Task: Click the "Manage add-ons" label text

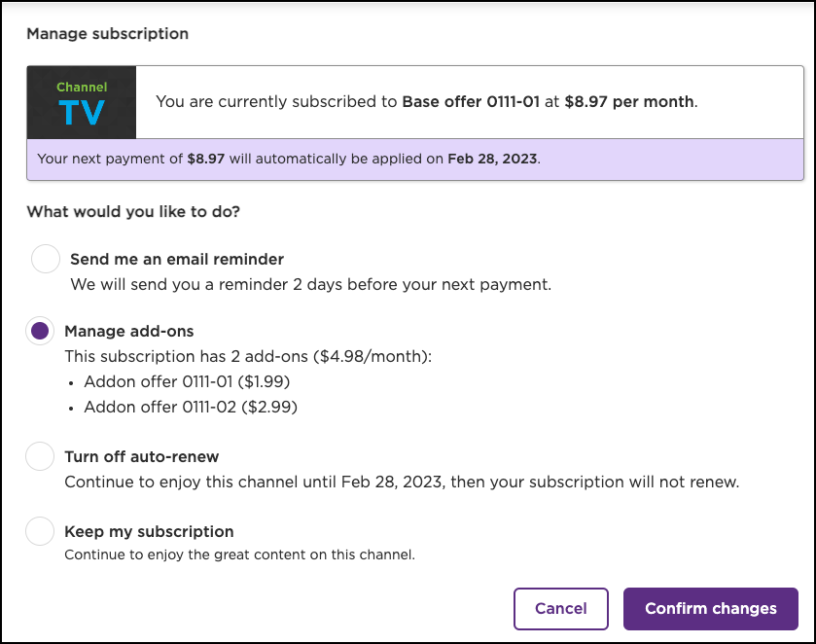Action: pyautogui.click(x=122, y=332)
